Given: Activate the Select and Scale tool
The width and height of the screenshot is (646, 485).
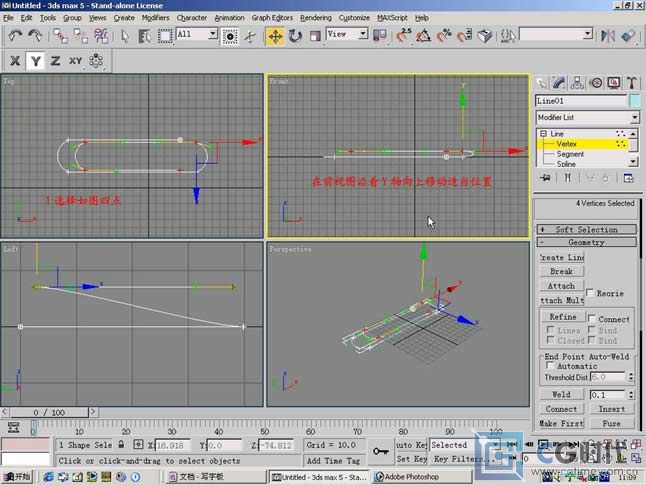Looking at the screenshot, I should pos(315,36).
